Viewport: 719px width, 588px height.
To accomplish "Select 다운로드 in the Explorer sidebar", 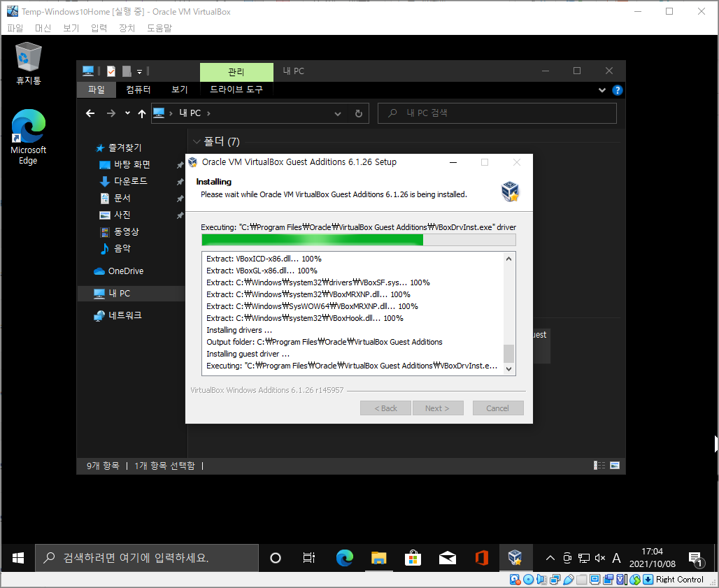I will [131, 181].
